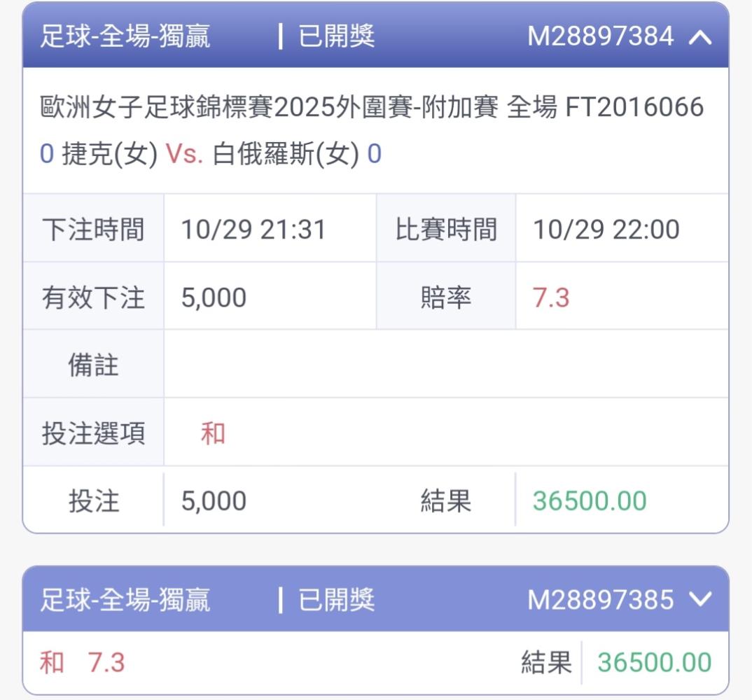Image resolution: width=752 pixels, height=700 pixels.
Task: Click the M28897385 order number
Action: [600, 600]
